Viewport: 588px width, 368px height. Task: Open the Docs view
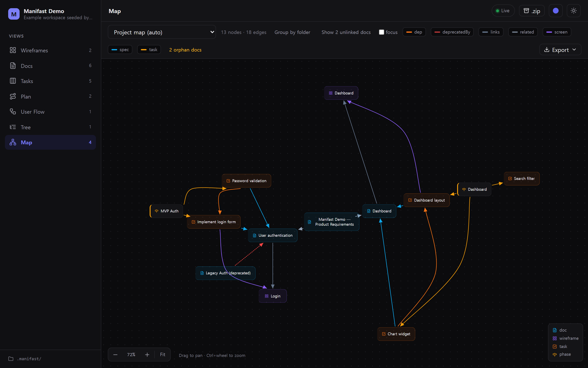tap(50, 66)
